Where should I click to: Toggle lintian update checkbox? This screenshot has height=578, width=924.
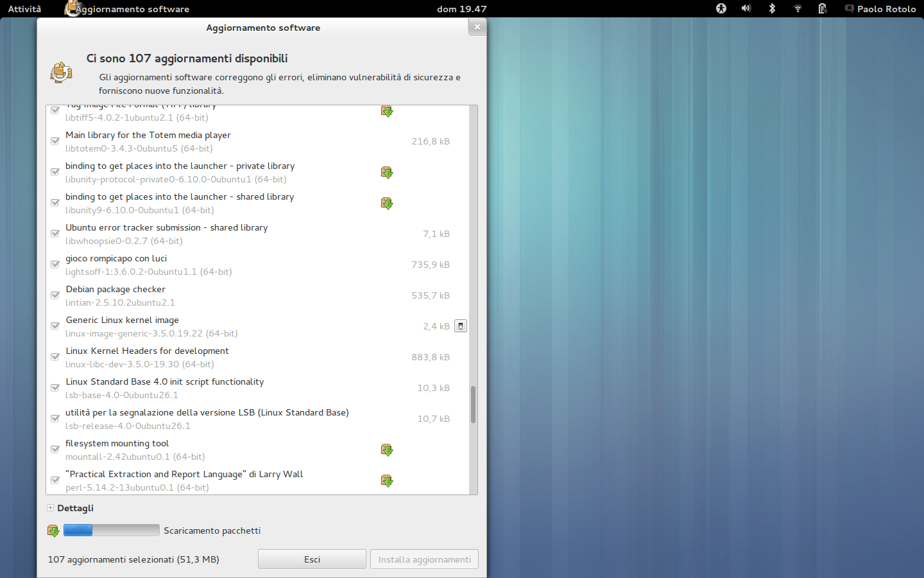(55, 295)
